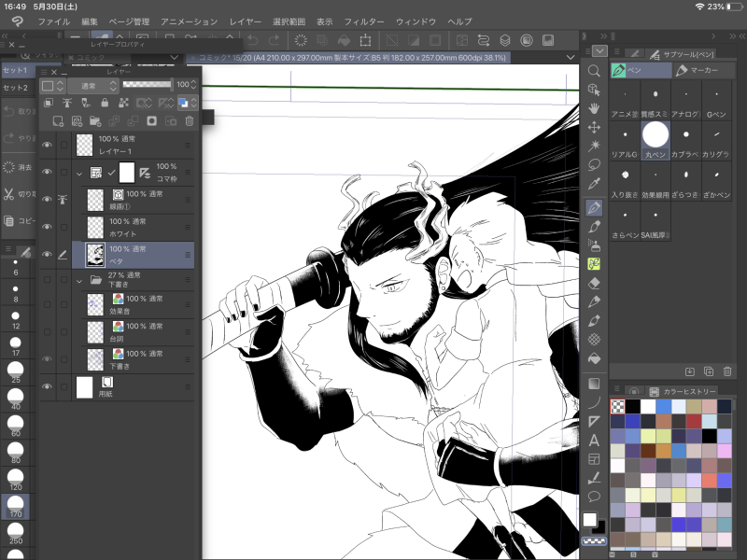Toggle visibility of the ホワイト layer
The height and width of the screenshot is (560, 747).
[47, 227]
